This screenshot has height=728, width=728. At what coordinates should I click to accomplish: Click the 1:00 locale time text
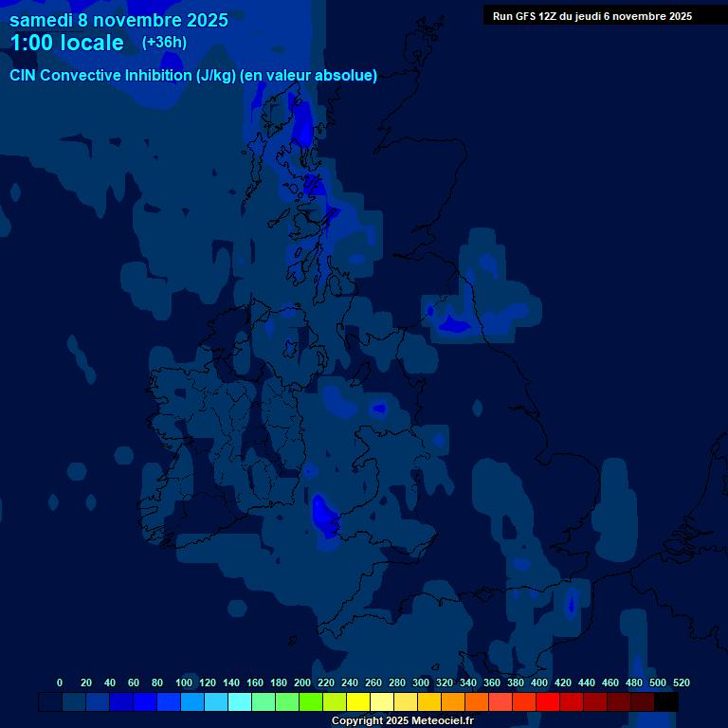[66, 43]
